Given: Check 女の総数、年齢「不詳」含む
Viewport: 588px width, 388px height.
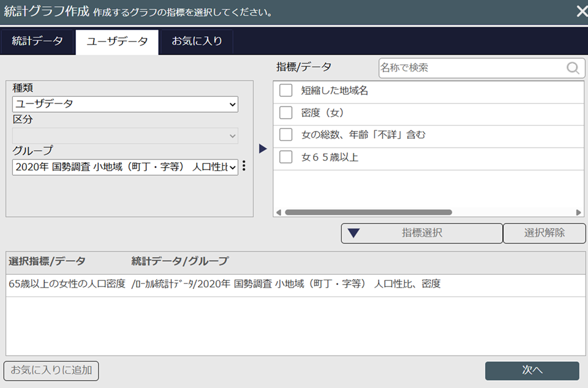Looking at the screenshot, I should pyautogui.click(x=285, y=136).
